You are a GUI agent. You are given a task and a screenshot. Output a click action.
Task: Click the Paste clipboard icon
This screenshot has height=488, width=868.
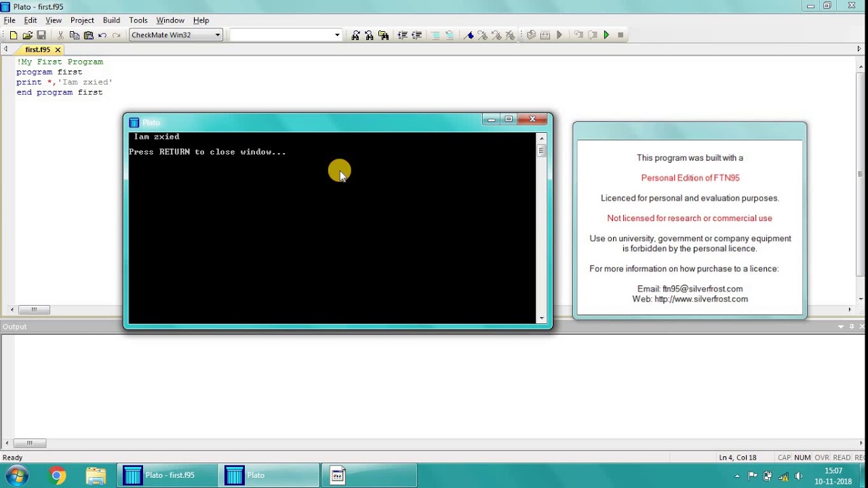point(88,35)
